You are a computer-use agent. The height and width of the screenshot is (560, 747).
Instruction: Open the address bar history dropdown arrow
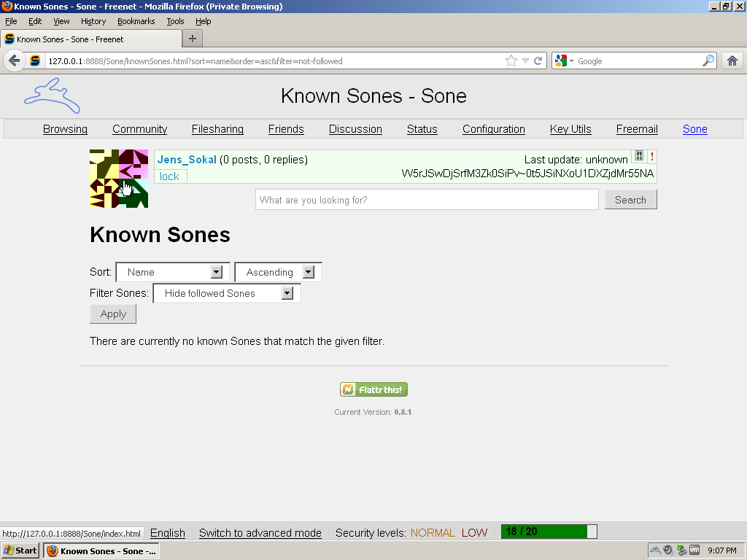coord(525,61)
